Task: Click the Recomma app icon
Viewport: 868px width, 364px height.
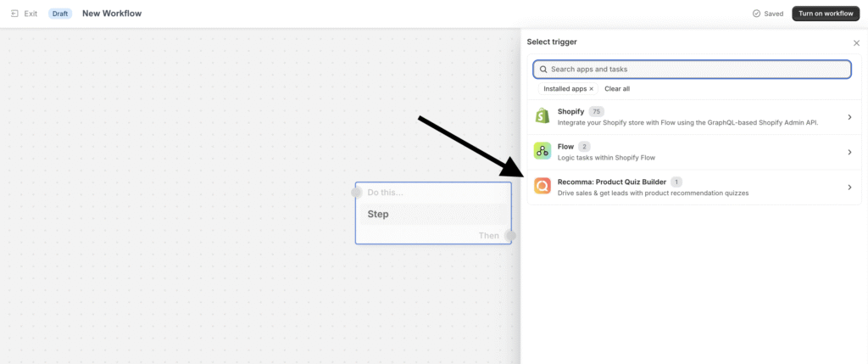Action: pyautogui.click(x=542, y=186)
